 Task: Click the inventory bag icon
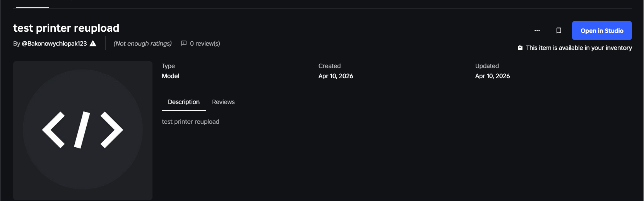[x=520, y=48]
